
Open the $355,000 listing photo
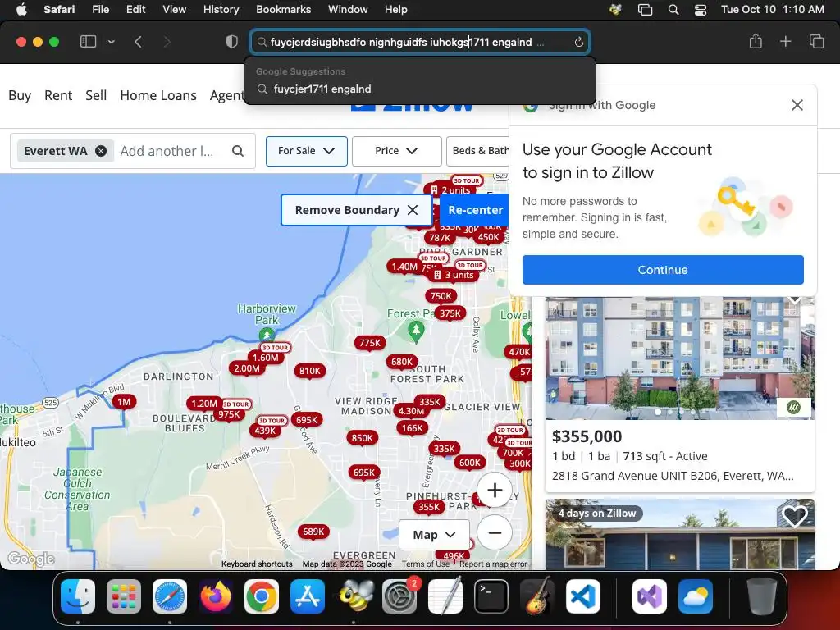(680, 358)
